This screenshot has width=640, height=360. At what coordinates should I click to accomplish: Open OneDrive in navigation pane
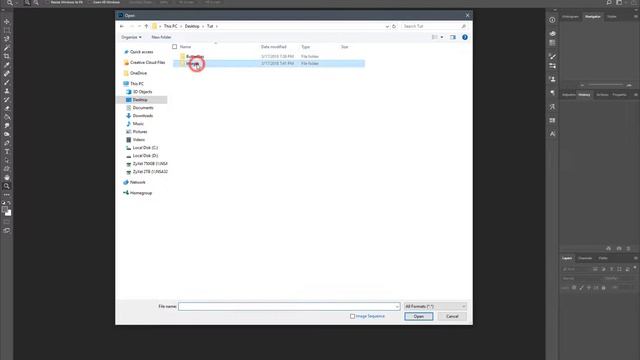click(138, 73)
